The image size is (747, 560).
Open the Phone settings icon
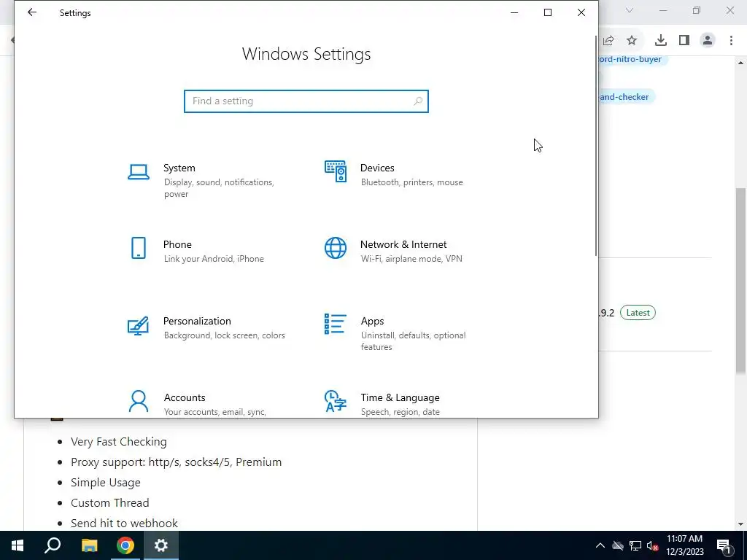tap(138, 248)
